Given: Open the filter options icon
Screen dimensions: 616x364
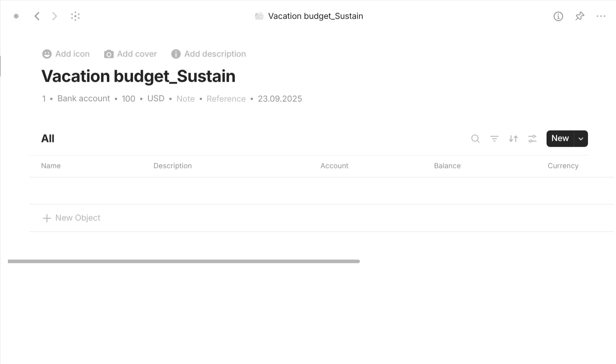Looking at the screenshot, I should [x=494, y=139].
